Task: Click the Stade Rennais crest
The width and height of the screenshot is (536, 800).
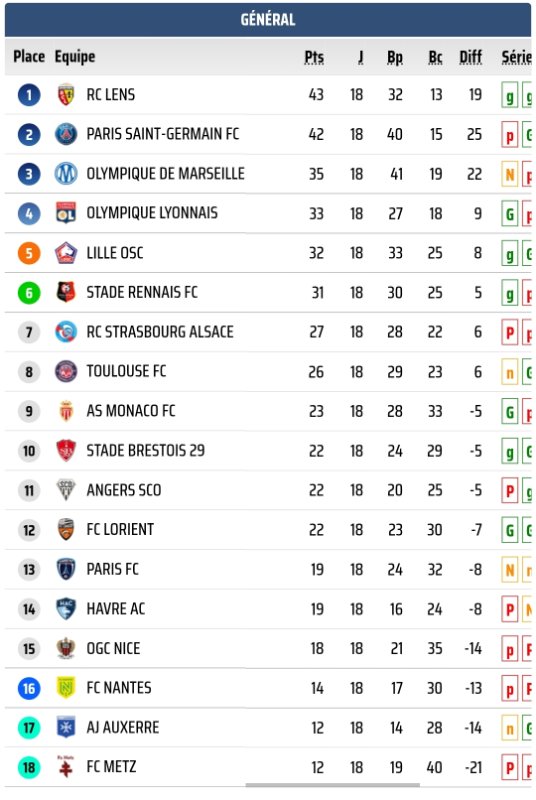Action: tap(66, 292)
